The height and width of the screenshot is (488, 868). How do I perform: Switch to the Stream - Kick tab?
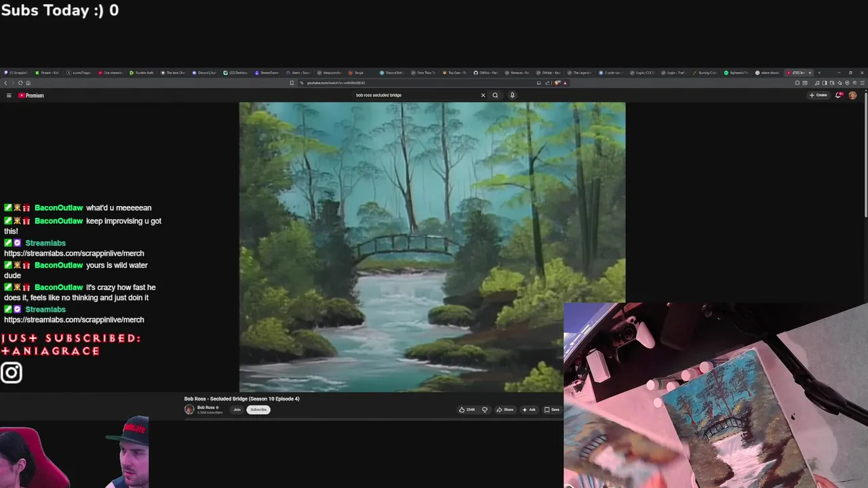(x=47, y=73)
